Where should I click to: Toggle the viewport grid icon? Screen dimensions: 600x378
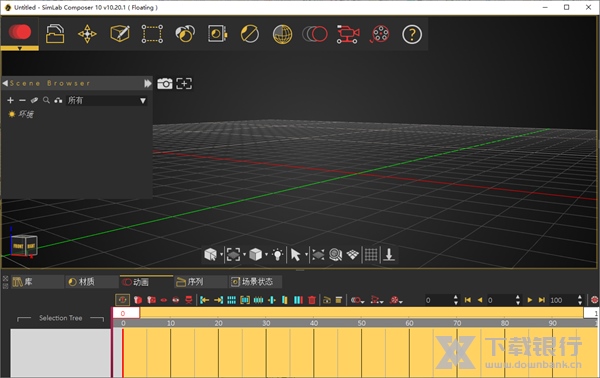[x=371, y=254]
